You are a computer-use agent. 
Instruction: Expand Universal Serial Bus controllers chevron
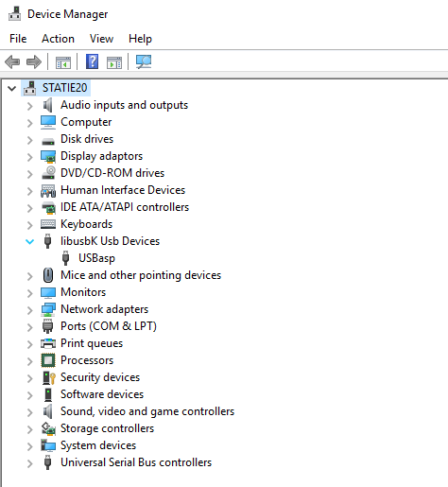(29, 463)
